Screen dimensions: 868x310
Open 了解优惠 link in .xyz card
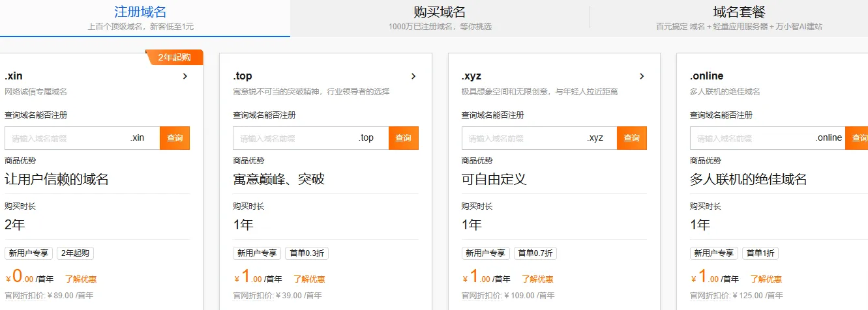tap(537, 279)
